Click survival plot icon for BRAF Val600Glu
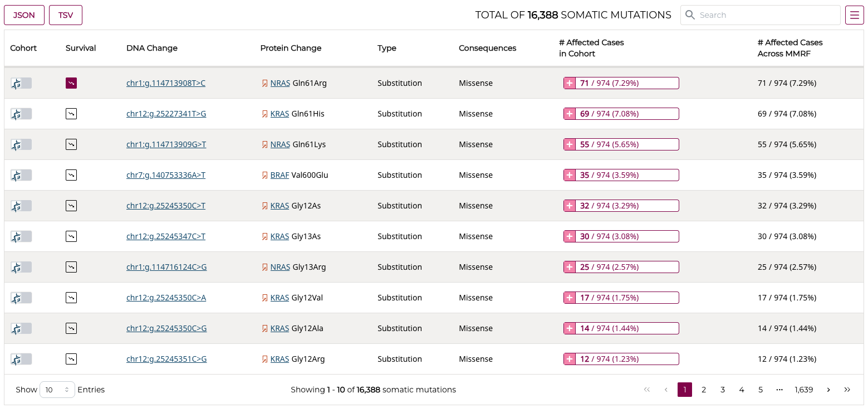Screen dimensions: 868x408 click(x=71, y=174)
